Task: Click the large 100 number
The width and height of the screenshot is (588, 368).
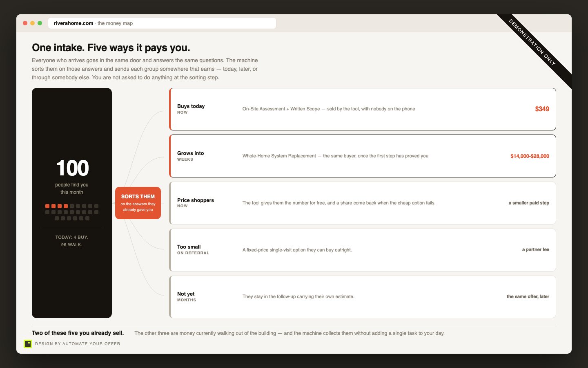Action: tap(72, 168)
